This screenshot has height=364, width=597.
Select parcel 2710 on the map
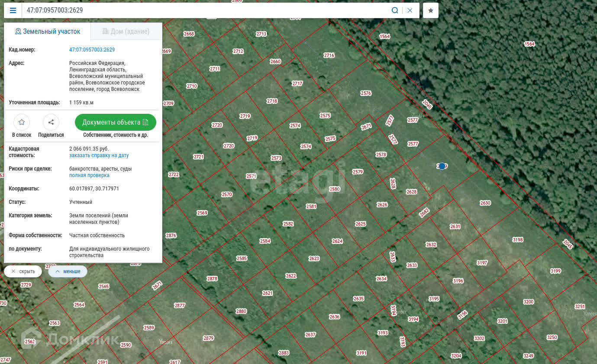(192, 86)
